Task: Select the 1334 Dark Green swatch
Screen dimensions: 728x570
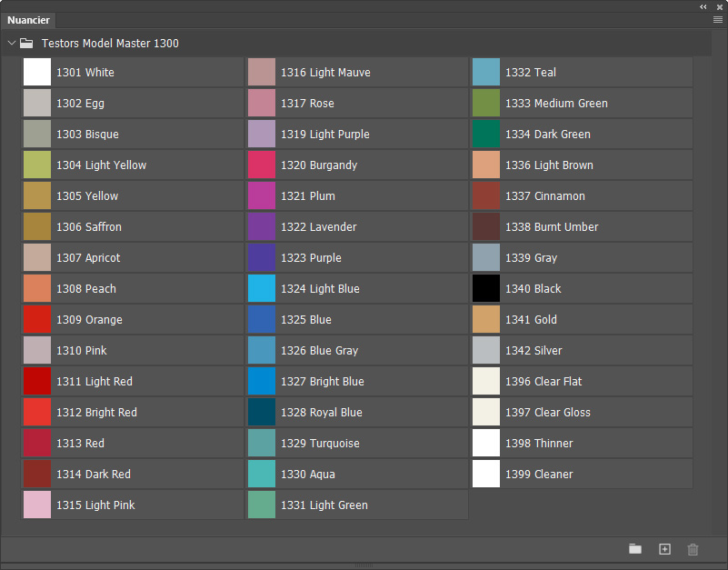Action: coord(486,135)
